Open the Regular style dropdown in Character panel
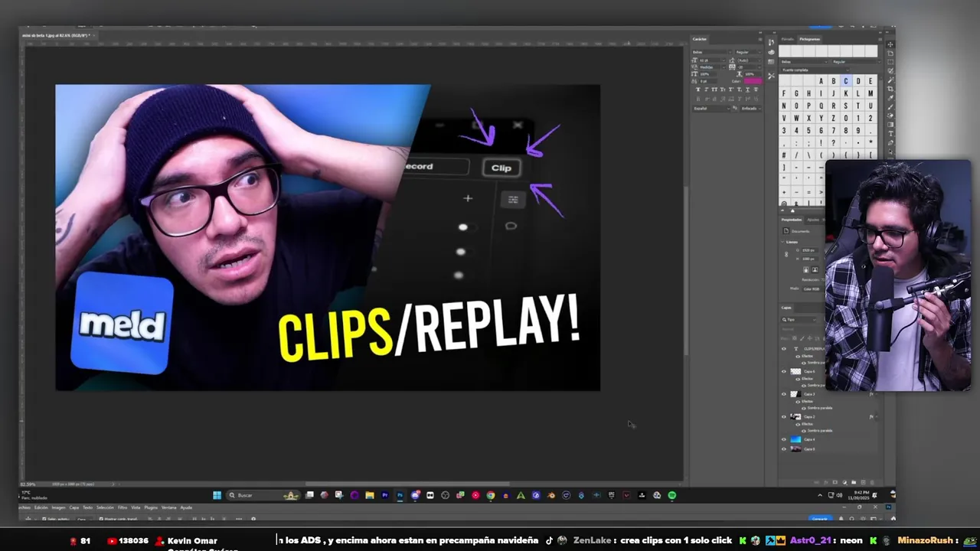Image resolution: width=980 pixels, height=551 pixels. (x=748, y=52)
